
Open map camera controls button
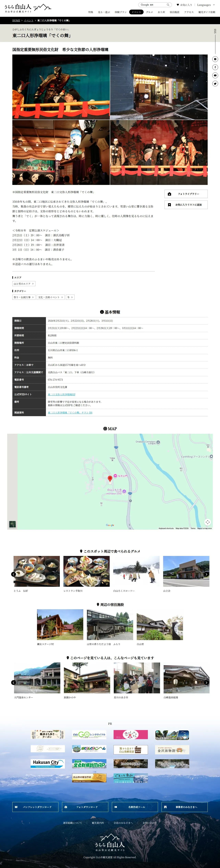tap(207, 522)
